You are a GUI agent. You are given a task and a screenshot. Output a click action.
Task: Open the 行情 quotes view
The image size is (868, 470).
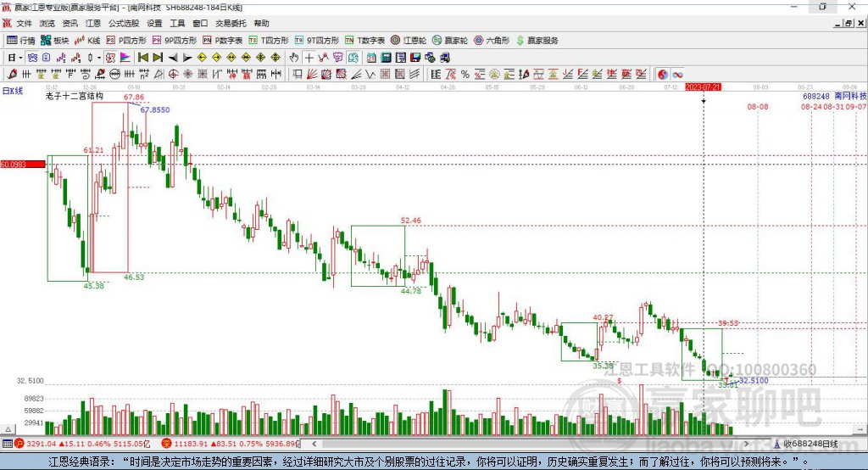(x=21, y=40)
